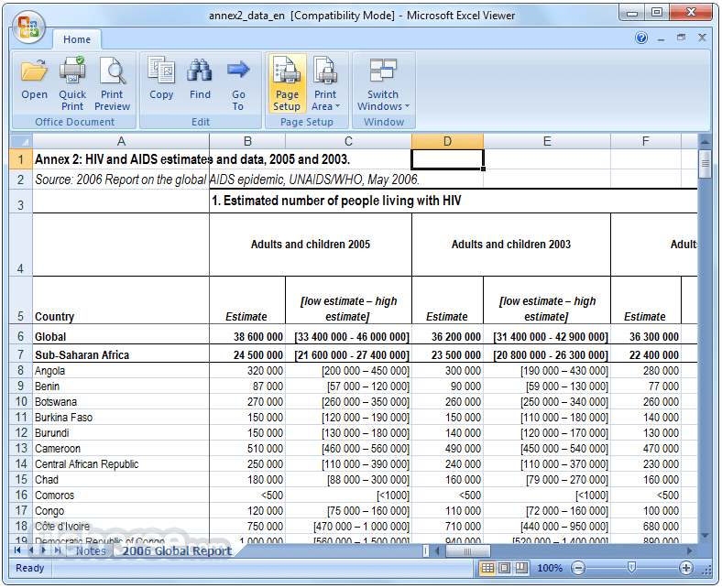Image resolution: width=722 pixels, height=588 pixels.
Task: Click the Office button orb
Action: tap(28, 27)
